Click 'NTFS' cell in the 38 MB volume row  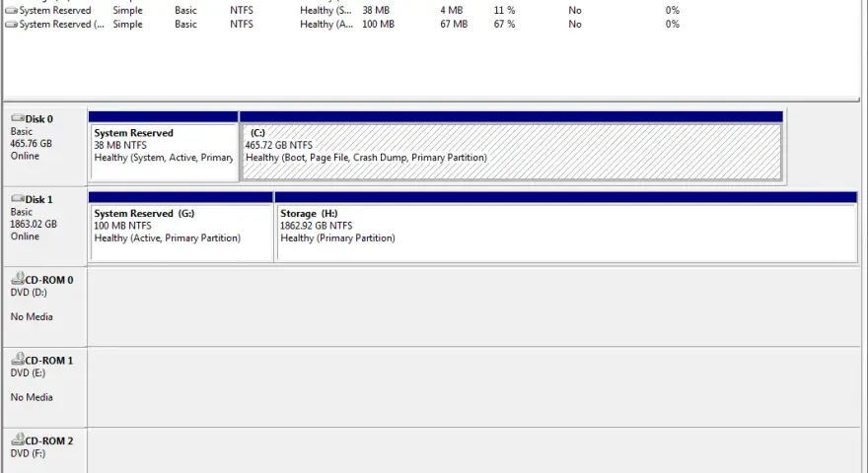tap(242, 11)
